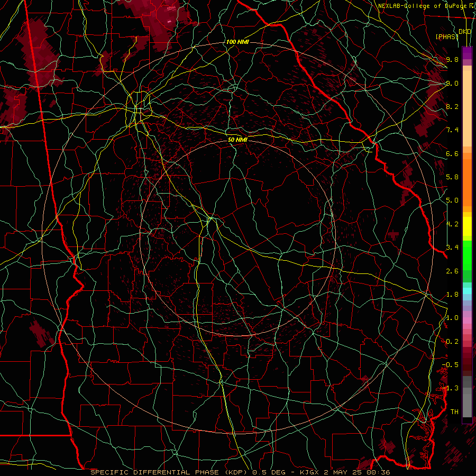
Task: Click the "TH" threshold label on scale
Action: (454, 411)
